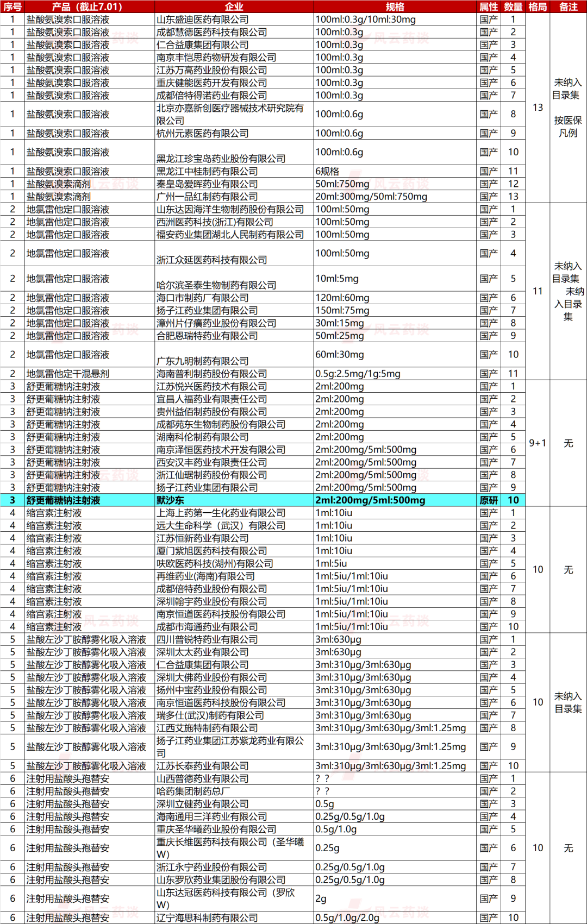Click the 原研 attribute cell
The image size is (587, 924).
click(489, 500)
